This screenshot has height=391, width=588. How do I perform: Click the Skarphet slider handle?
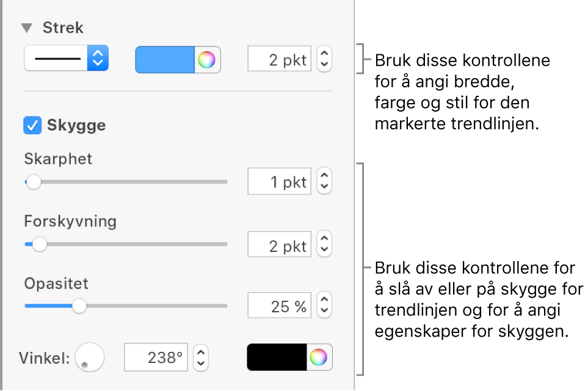point(33,182)
